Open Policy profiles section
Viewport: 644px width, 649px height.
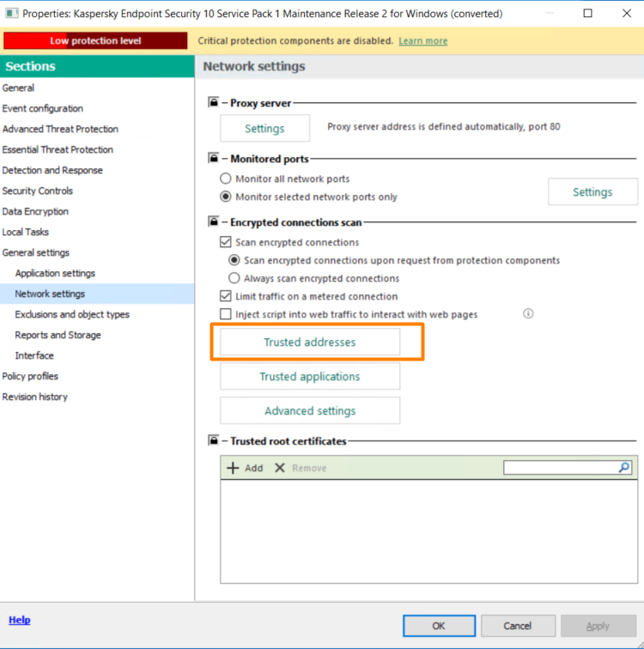[30, 376]
